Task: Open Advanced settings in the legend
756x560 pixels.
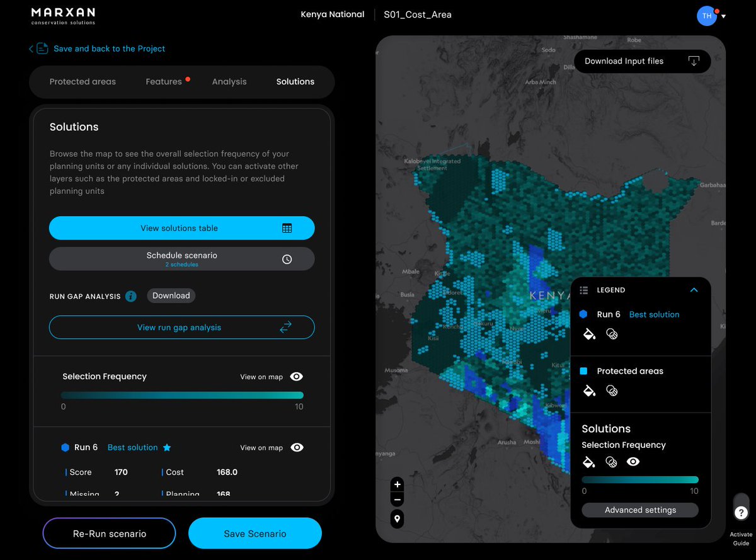Action: 640,510
